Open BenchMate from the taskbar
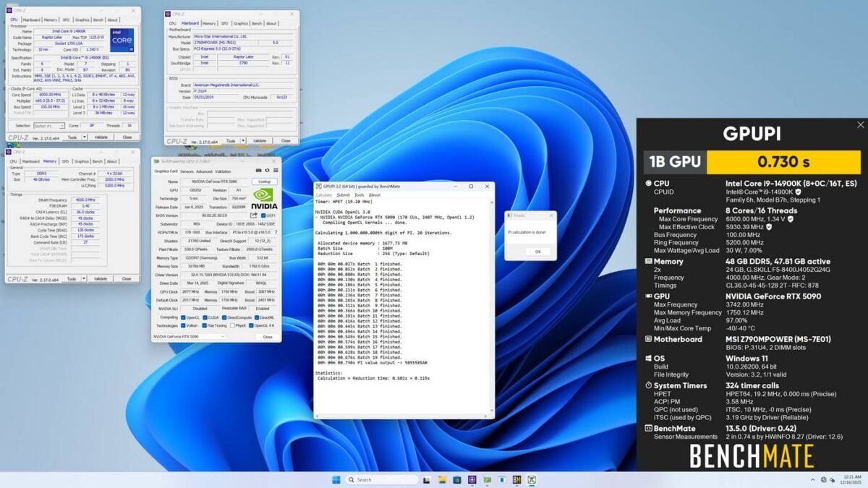The height and width of the screenshot is (488, 868). [516, 480]
